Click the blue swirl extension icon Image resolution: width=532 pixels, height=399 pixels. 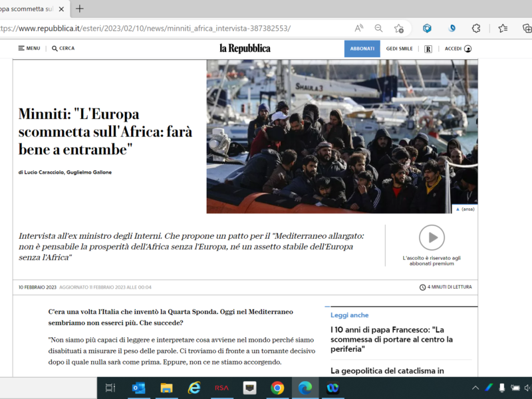(452, 28)
